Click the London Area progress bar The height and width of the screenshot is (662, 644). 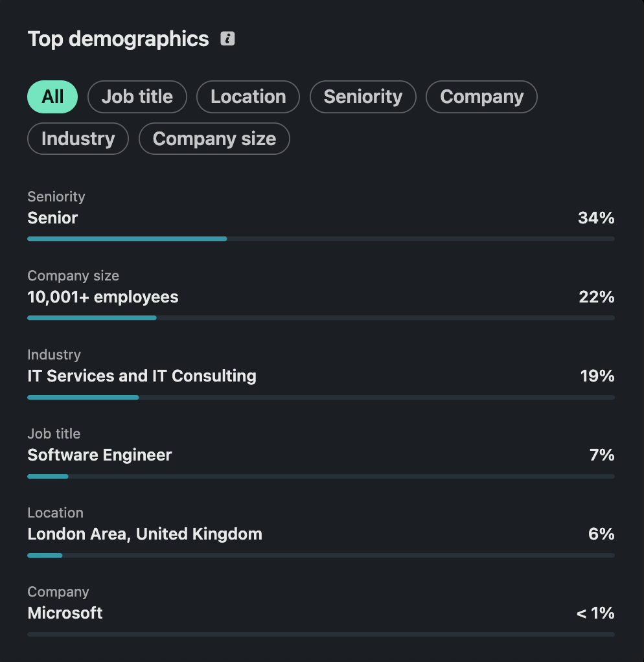click(321, 555)
